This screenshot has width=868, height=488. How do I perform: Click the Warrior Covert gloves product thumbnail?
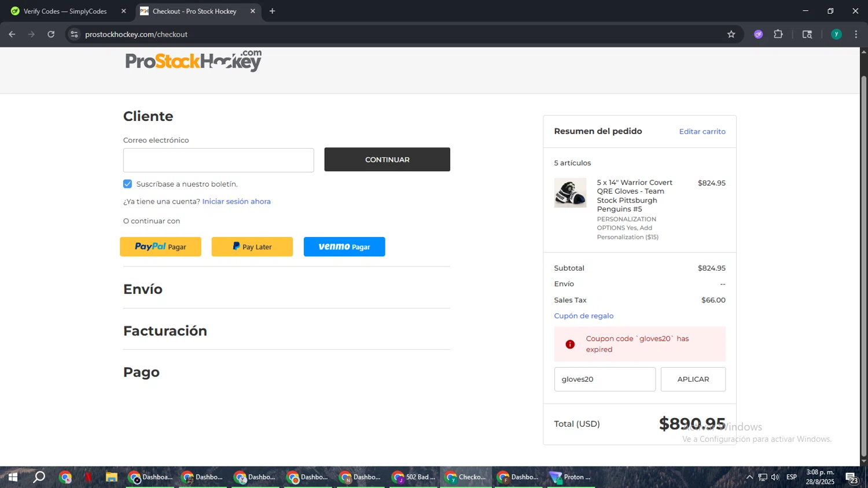[x=570, y=193]
